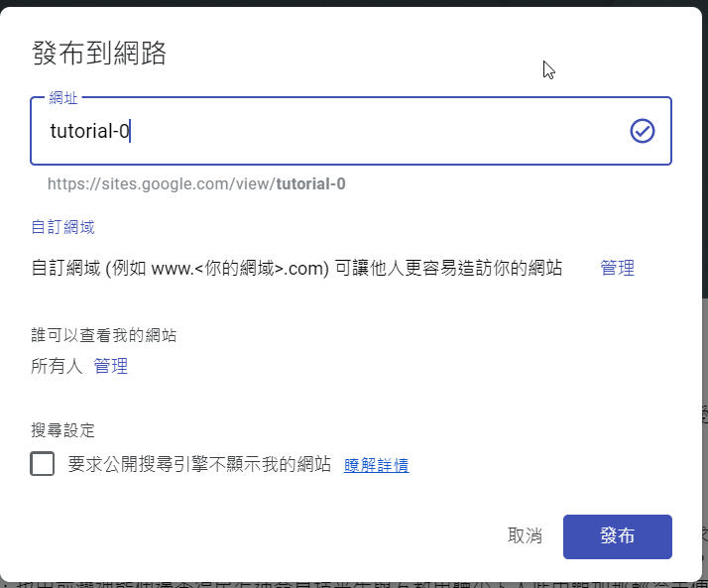
Task: Open the 瞭解詳情 learn more link
Action: (x=376, y=465)
